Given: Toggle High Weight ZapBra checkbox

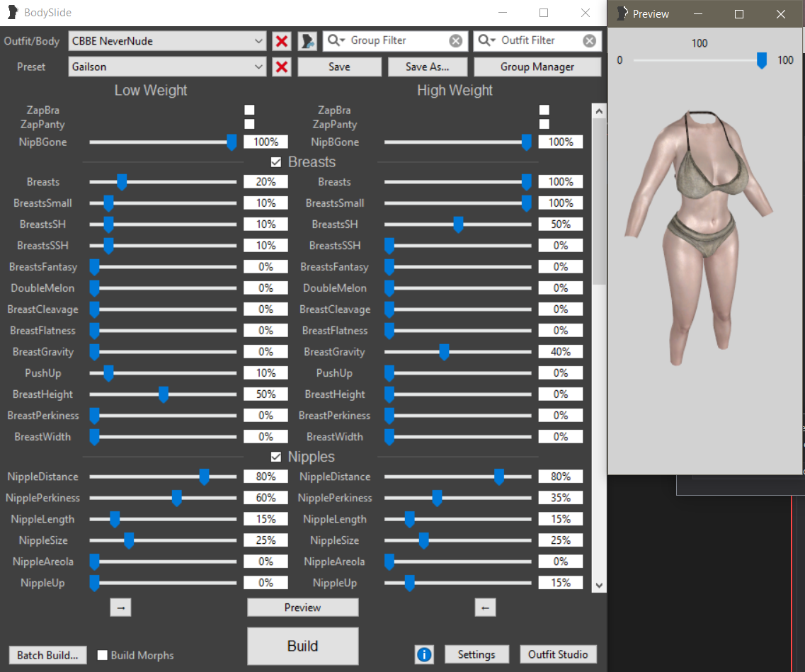Looking at the screenshot, I should [544, 110].
